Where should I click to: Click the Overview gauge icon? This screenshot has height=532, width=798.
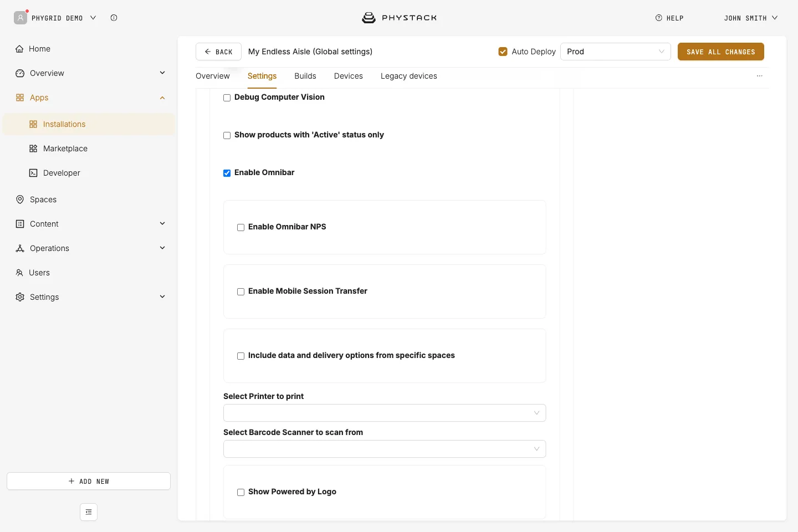point(20,73)
